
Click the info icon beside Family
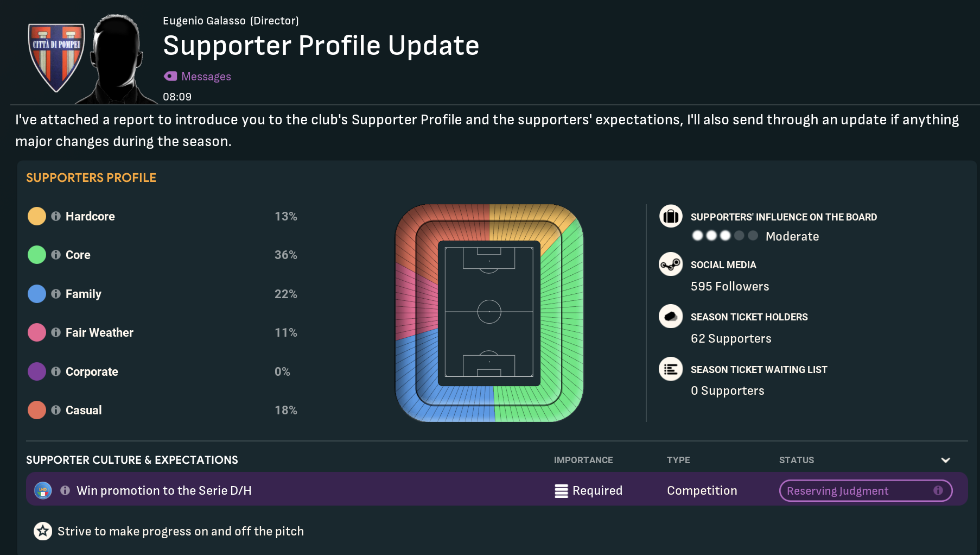click(x=56, y=294)
